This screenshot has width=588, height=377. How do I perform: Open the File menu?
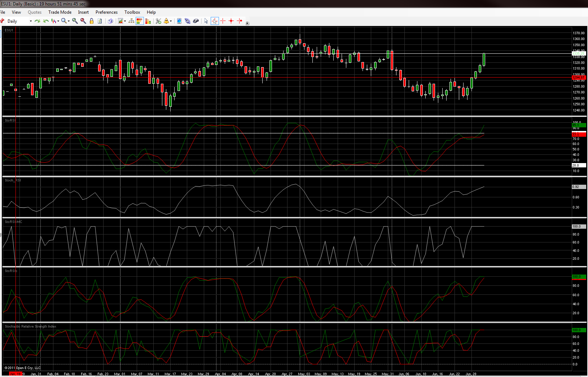2,12
